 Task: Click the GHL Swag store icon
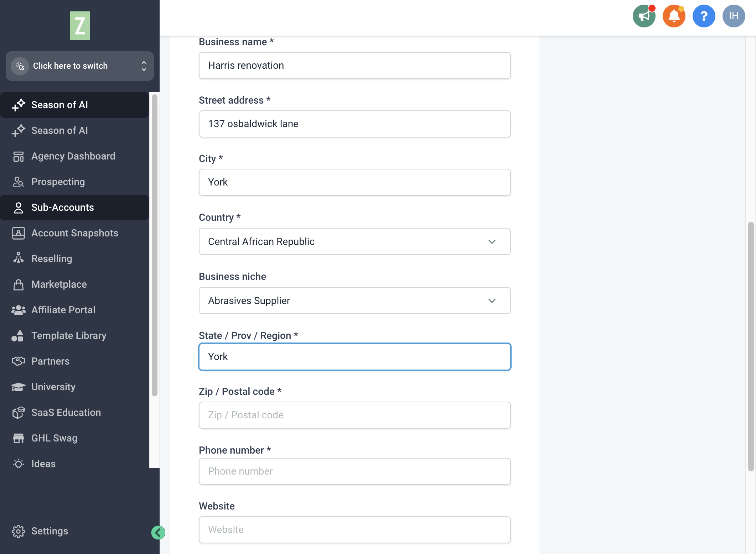pos(18,438)
